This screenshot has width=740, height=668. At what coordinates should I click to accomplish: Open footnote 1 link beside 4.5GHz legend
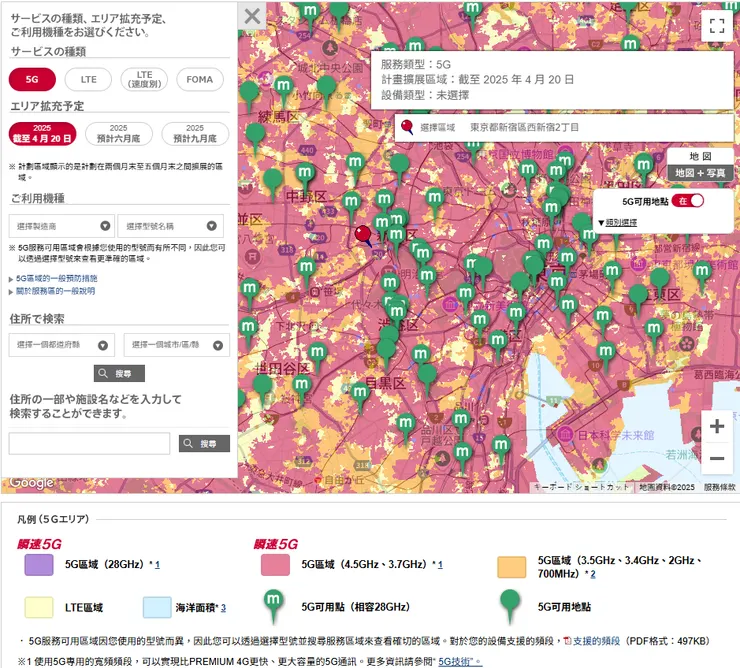tap(440, 564)
